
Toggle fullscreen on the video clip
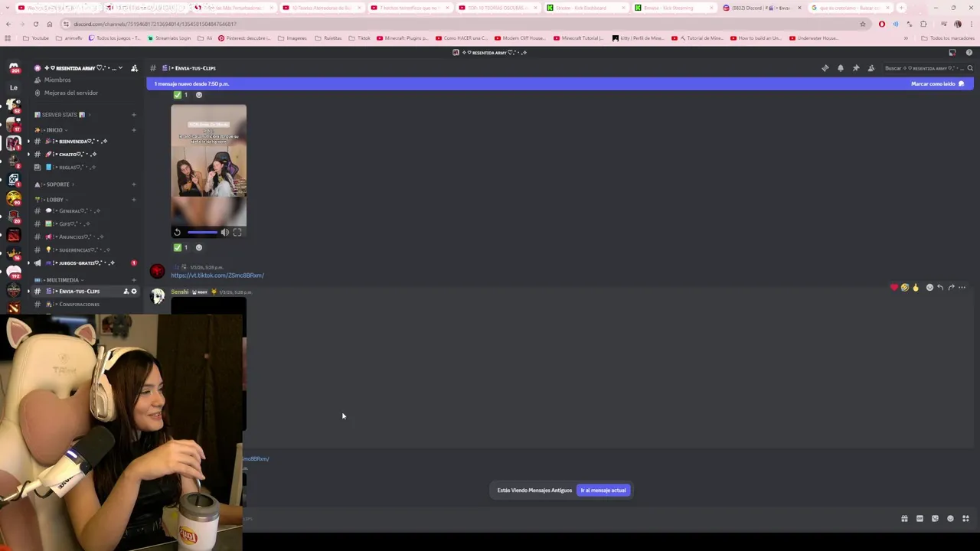coord(237,232)
